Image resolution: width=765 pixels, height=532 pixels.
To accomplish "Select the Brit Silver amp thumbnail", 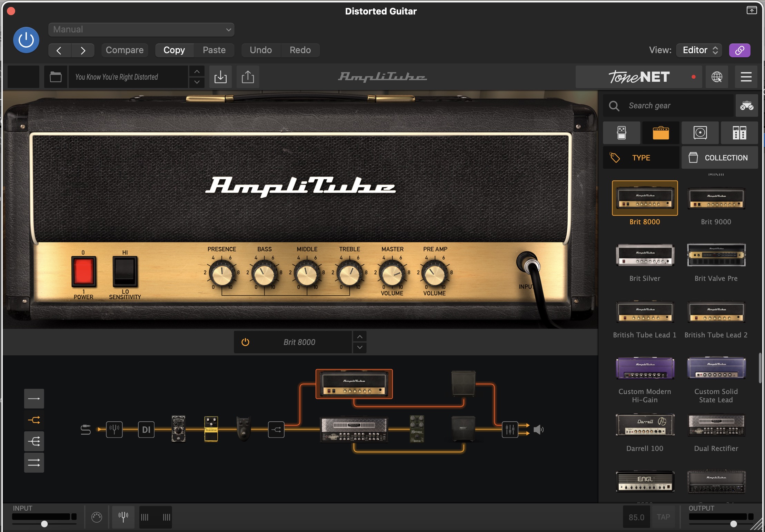I will [x=645, y=255].
